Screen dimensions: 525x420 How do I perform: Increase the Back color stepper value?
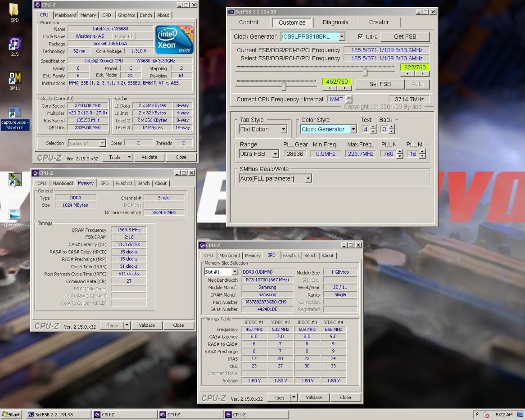pos(392,127)
